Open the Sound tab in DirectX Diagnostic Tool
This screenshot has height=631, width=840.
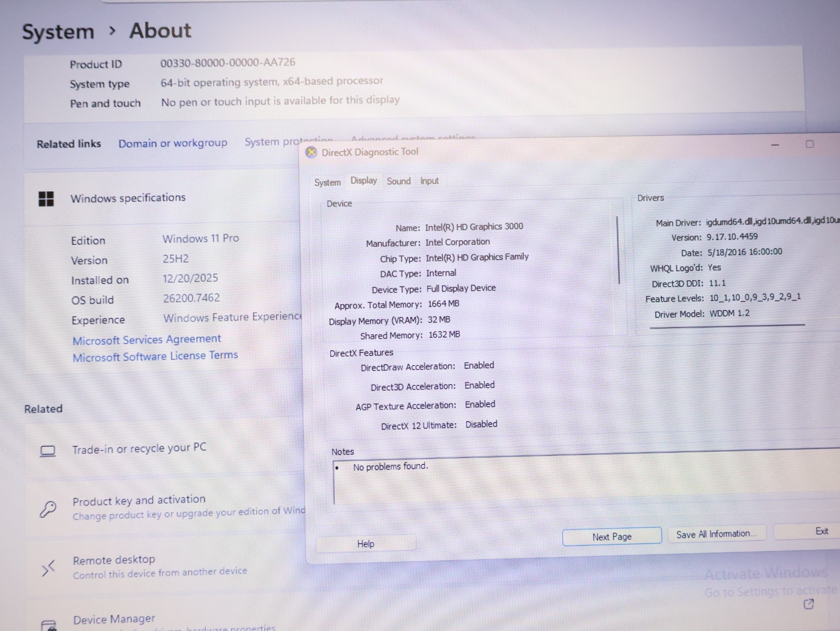[x=398, y=181]
